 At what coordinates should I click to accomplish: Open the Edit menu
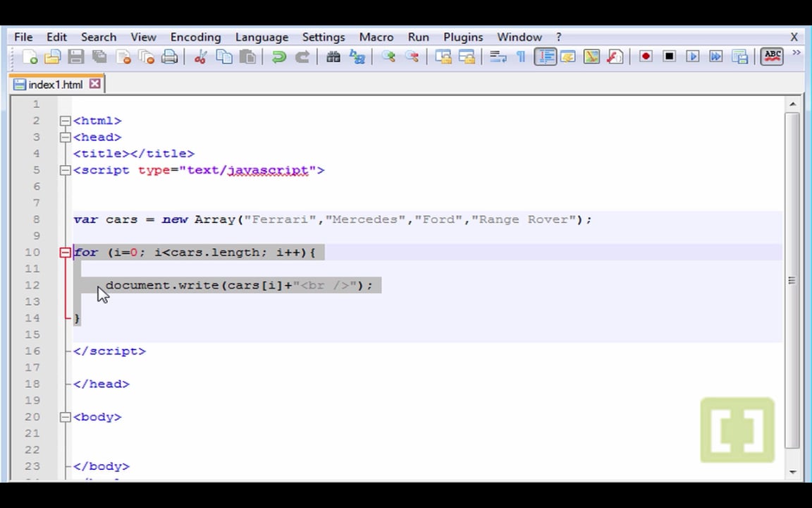tap(56, 37)
